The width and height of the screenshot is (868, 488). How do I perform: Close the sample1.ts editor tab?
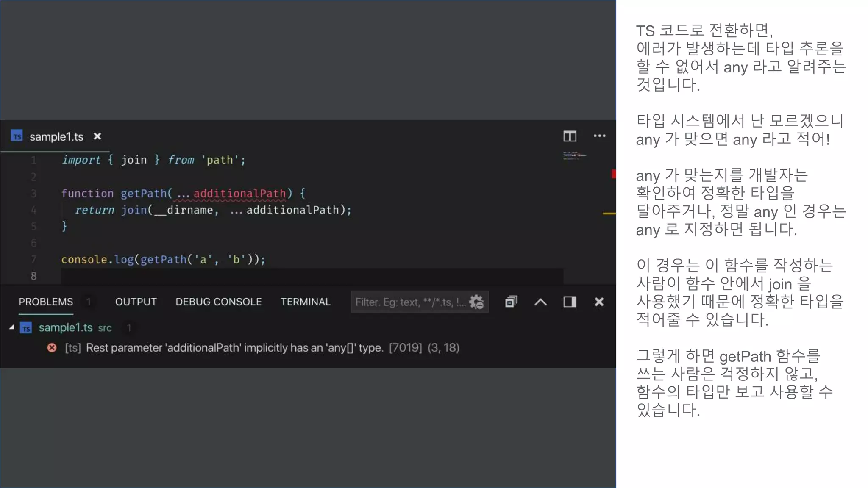point(97,136)
